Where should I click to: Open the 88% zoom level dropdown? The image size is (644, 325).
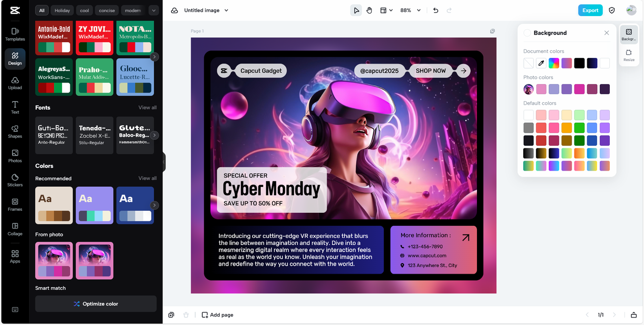(x=411, y=10)
